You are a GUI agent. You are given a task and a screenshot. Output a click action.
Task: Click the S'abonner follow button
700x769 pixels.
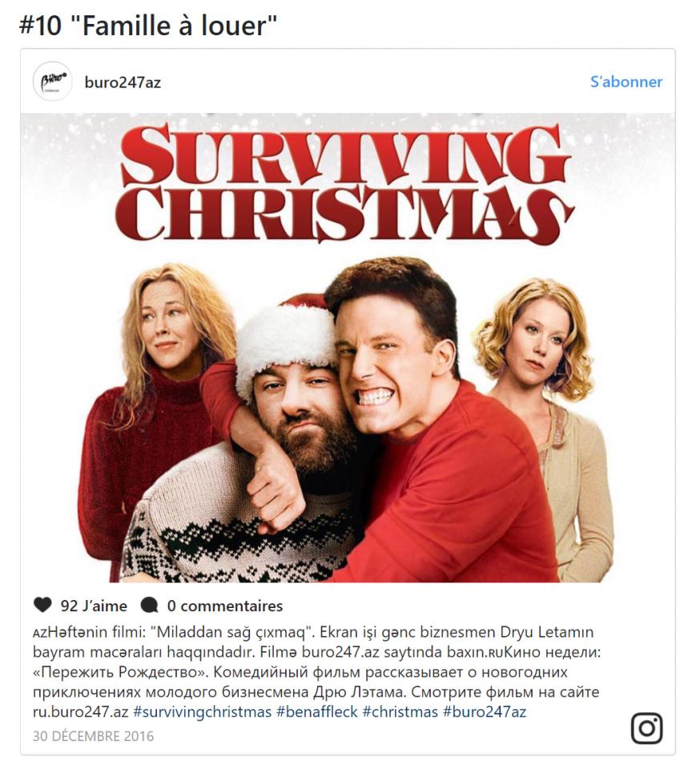pos(626,82)
